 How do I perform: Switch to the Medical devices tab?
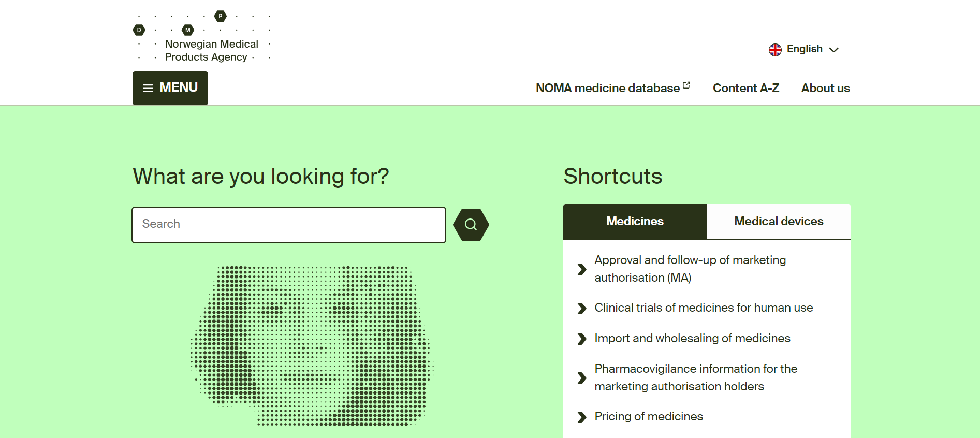pos(778,222)
